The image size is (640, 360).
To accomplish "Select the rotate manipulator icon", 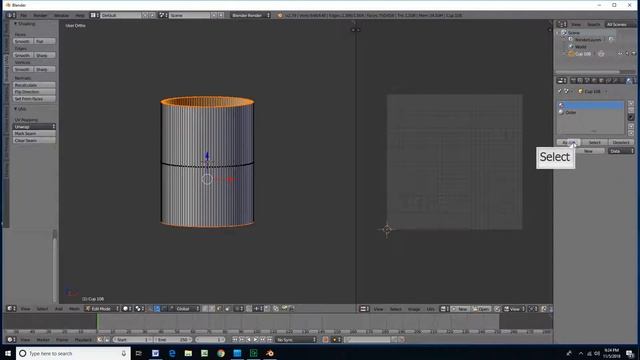I will pos(164,309).
